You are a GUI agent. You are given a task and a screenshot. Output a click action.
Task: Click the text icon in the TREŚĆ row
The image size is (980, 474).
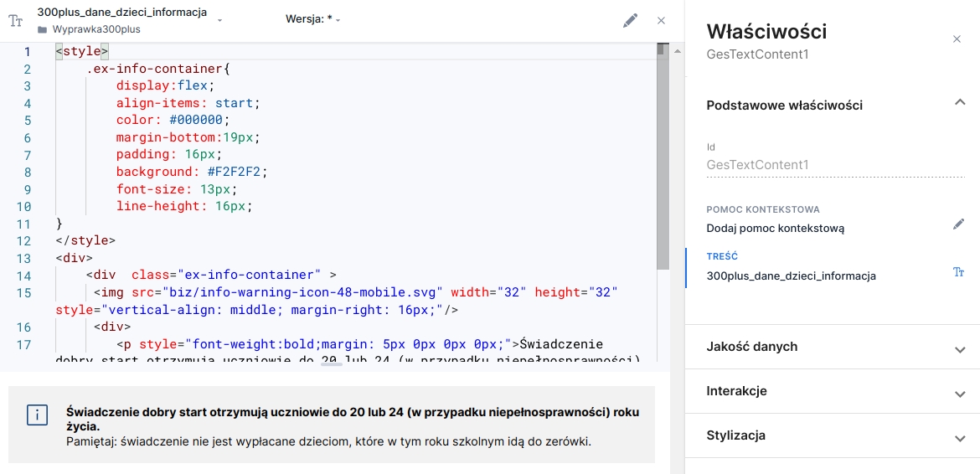pyautogui.click(x=958, y=273)
